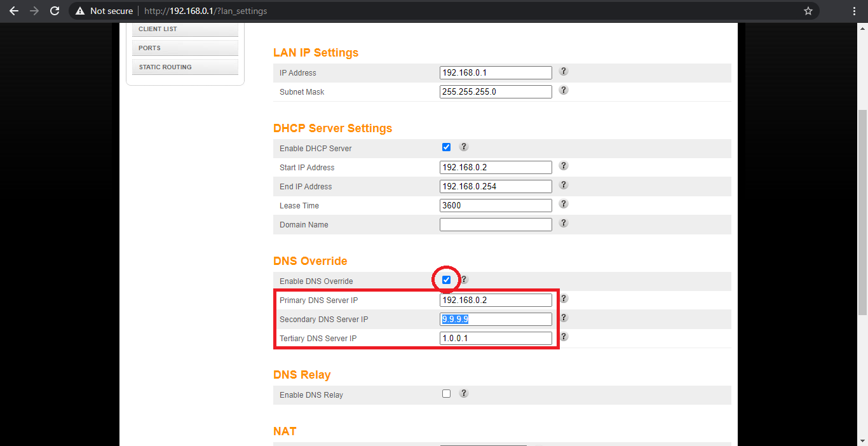Click the Primary DNS Server IP field
This screenshot has height=446, width=868.
(x=496, y=300)
